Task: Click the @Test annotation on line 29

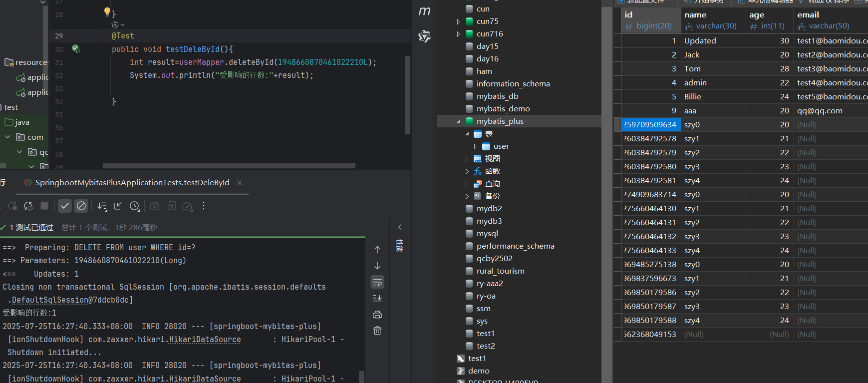Action: (x=123, y=36)
